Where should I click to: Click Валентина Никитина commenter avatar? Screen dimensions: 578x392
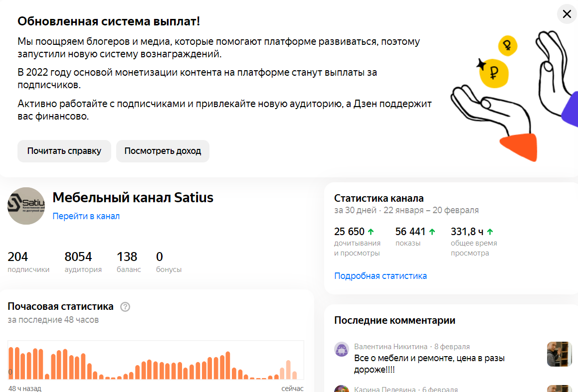tap(341, 349)
